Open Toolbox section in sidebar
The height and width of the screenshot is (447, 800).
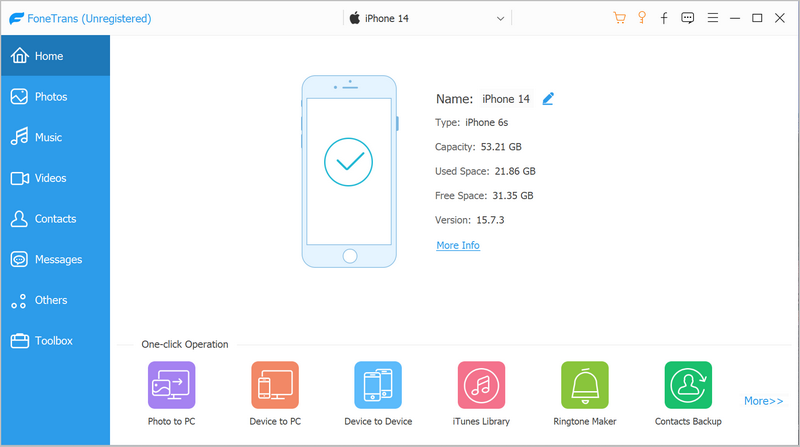pos(55,341)
